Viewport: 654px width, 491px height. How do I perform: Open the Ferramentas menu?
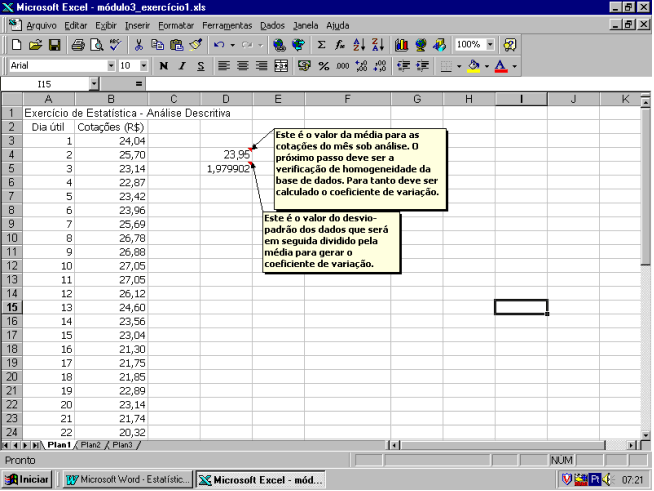[227, 24]
